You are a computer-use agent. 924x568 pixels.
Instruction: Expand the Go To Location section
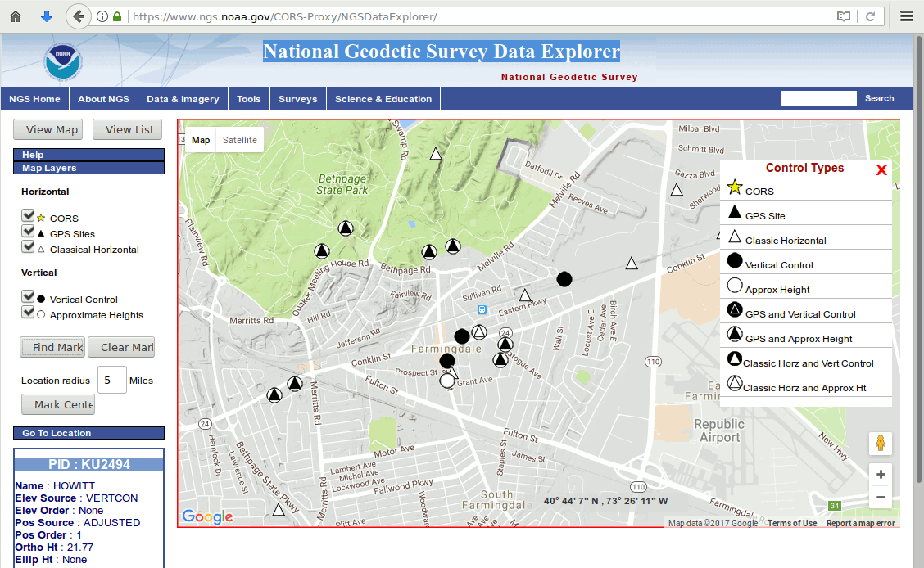tap(88, 433)
